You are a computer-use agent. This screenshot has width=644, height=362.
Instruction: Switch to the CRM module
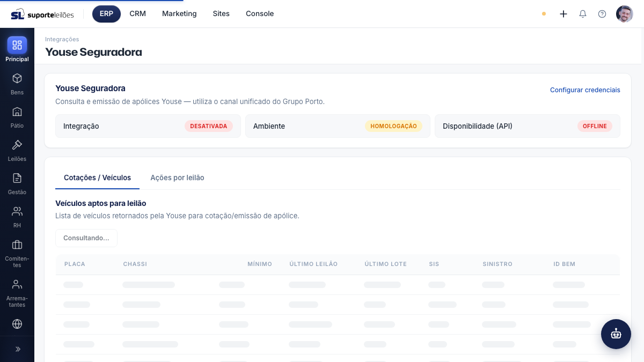point(138,14)
